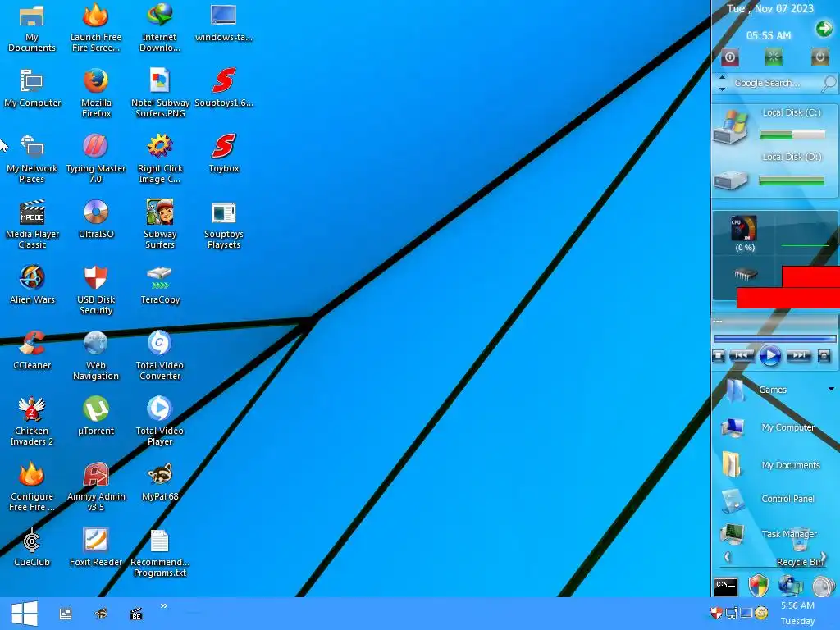Screen dimensions: 840x630
Task: Click the magnifier search icon in sidebar
Action: tap(829, 84)
